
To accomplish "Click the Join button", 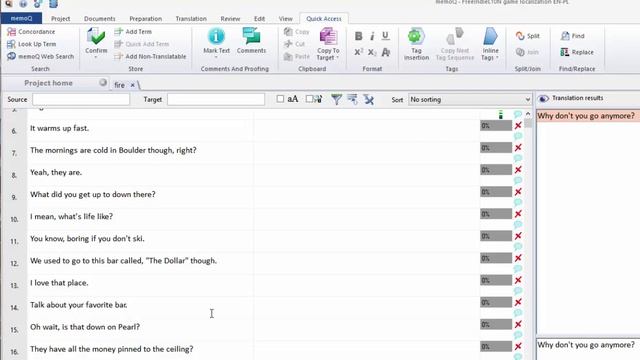I will click(527, 52).
